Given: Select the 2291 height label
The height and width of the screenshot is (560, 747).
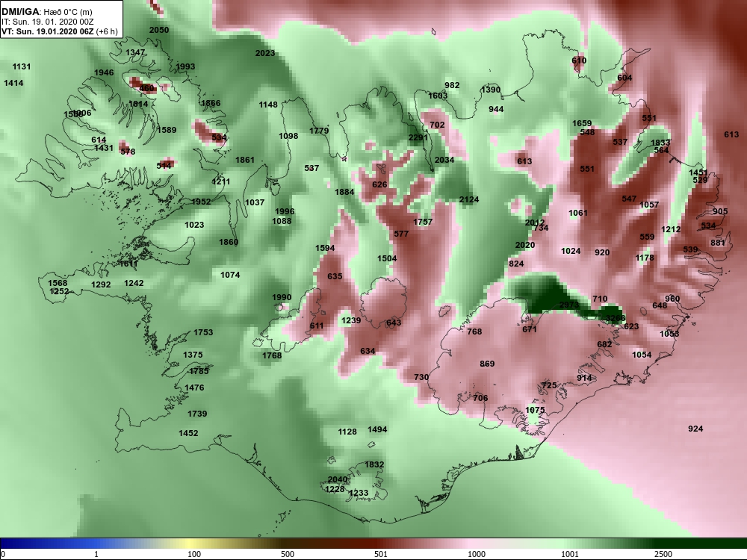Looking at the screenshot, I should click(418, 137).
